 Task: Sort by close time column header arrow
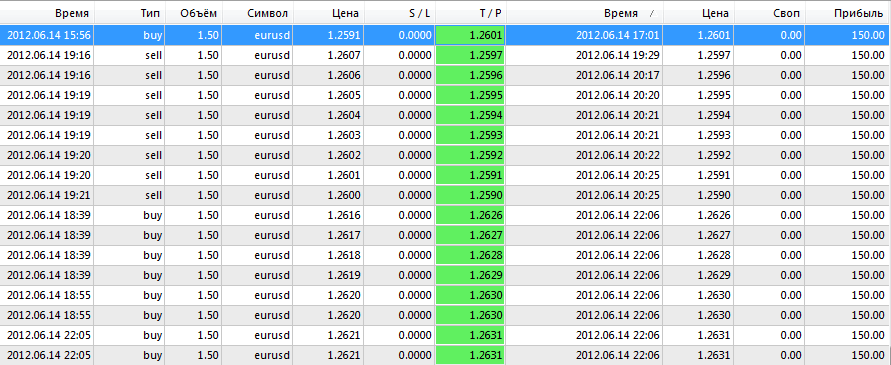click(x=651, y=13)
